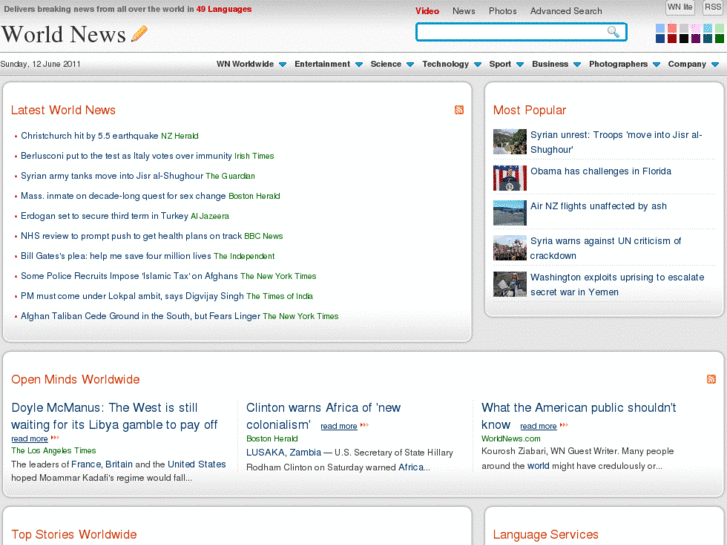Switch to the Video tab

(x=427, y=11)
